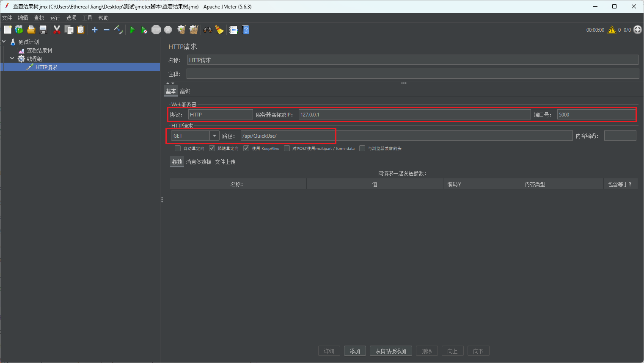Click the 名称 input field

[x=413, y=60]
